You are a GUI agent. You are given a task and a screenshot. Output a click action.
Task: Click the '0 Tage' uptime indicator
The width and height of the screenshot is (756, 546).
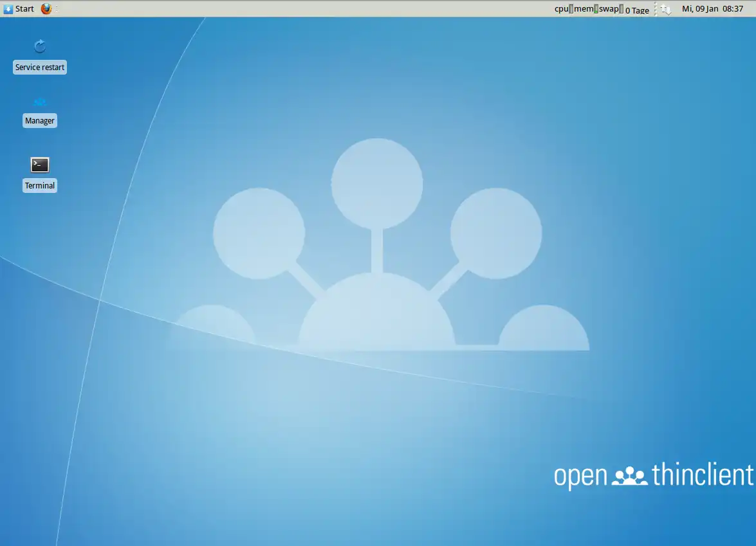click(x=637, y=10)
